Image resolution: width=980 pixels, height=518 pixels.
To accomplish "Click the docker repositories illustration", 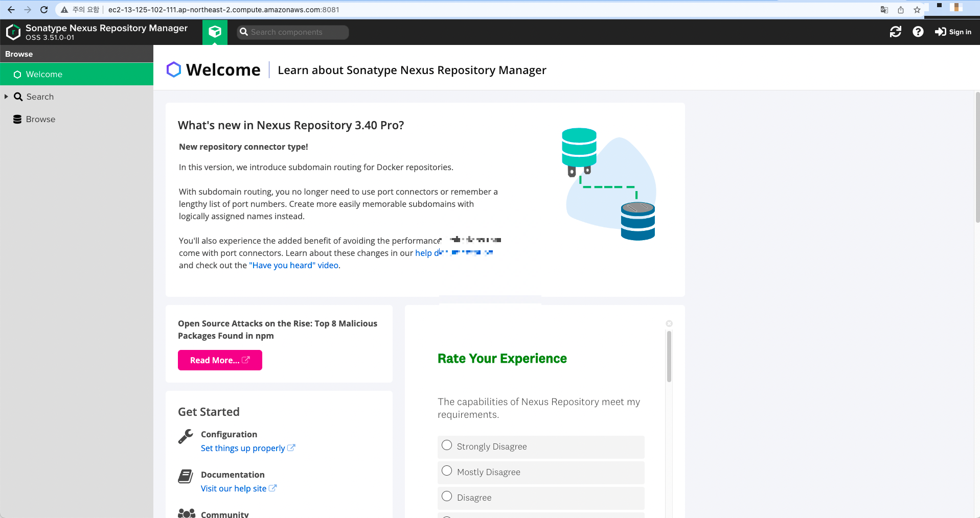I will pos(609,184).
